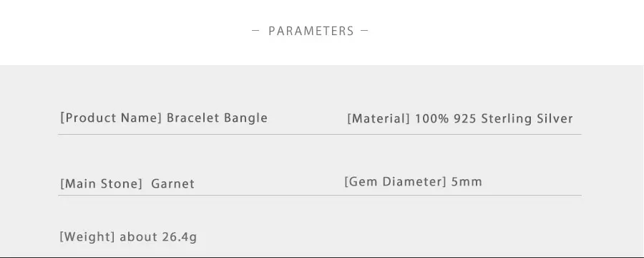644x258 pixels.
Task: Click the word Bangle in product name
Action: pyautogui.click(x=245, y=118)
